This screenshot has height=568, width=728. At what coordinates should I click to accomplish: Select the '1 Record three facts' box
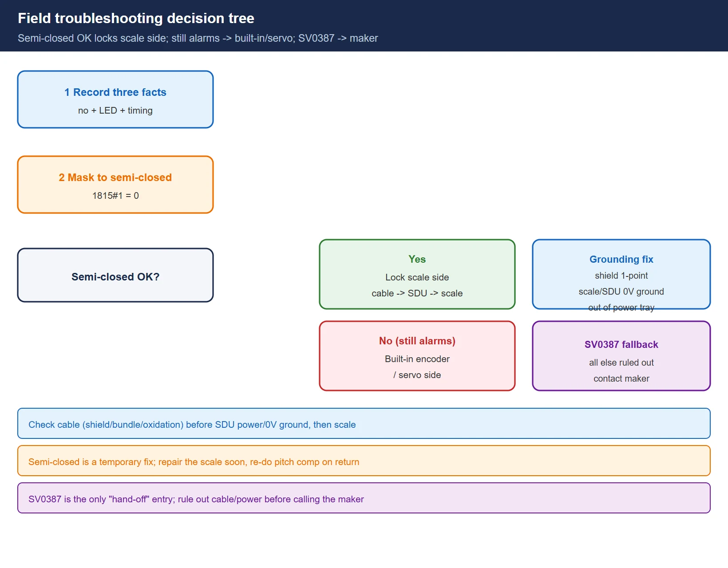tap(115, 99)
